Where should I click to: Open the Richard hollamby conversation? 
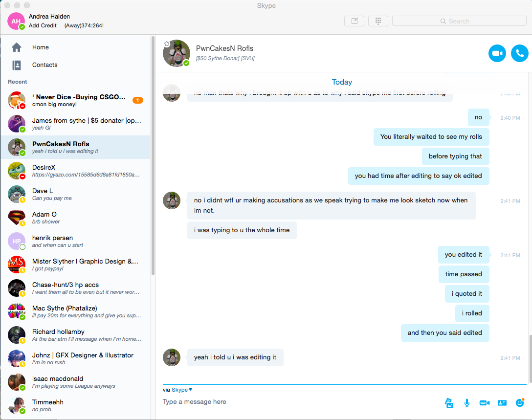(x=75, y=334)
